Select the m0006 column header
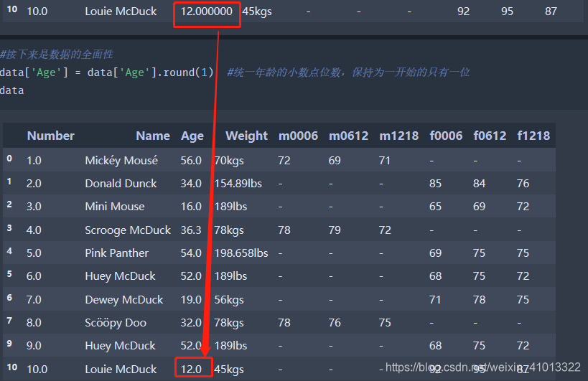The width and height of the screenshot is (588, 381). (298, 136)
